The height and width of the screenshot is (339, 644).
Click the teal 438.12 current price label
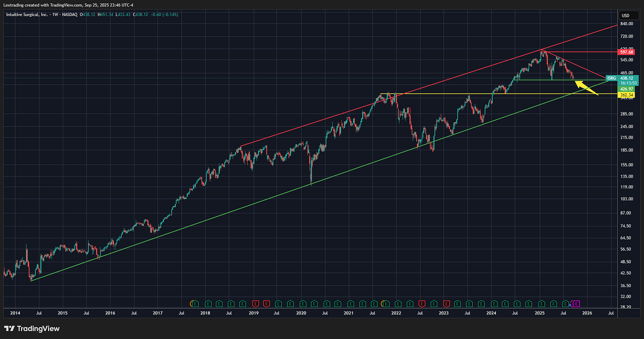point(627,77)
